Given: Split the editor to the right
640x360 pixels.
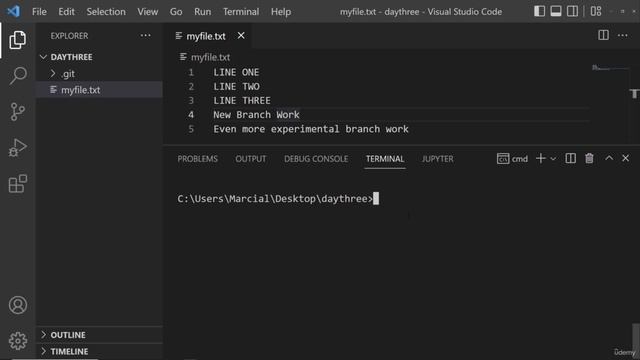Looking at the screenshot, I should coord(603,36).
